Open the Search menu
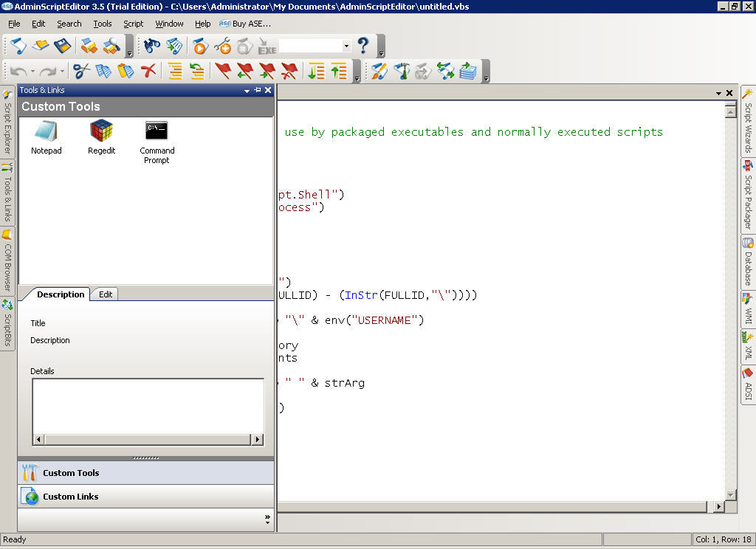Image resolution: width=756 pixels, height=549 pixels. 69,24
